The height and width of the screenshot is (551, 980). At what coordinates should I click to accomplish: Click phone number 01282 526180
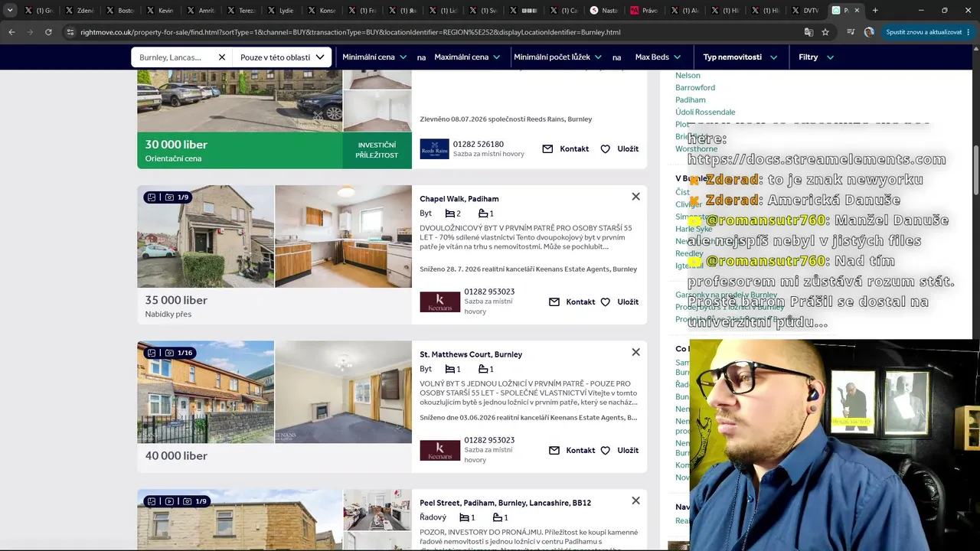[x=479, y=144]
